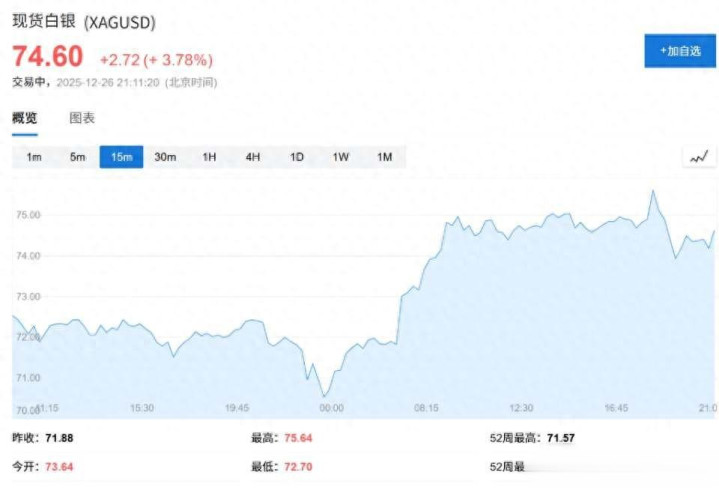The width and height of the screenshot is (719, 493).
Task: Add silver to watchlist with 加自选
Action: [680, 50]
